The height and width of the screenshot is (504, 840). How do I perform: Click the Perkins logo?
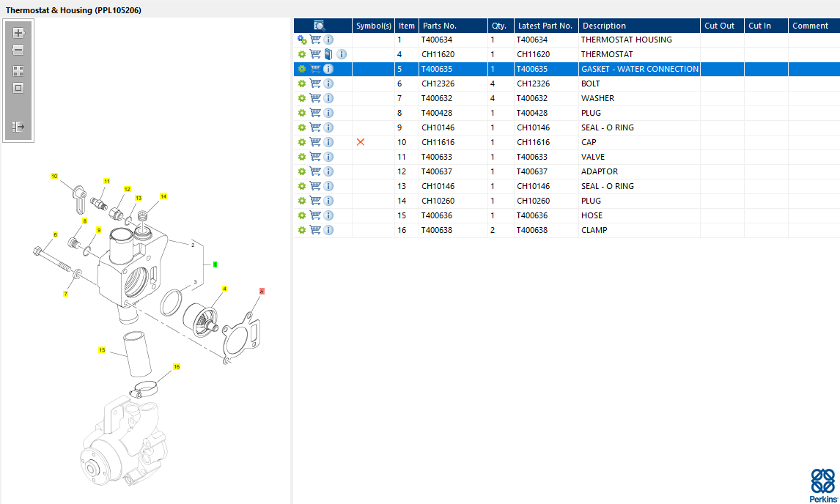[823, 485]
